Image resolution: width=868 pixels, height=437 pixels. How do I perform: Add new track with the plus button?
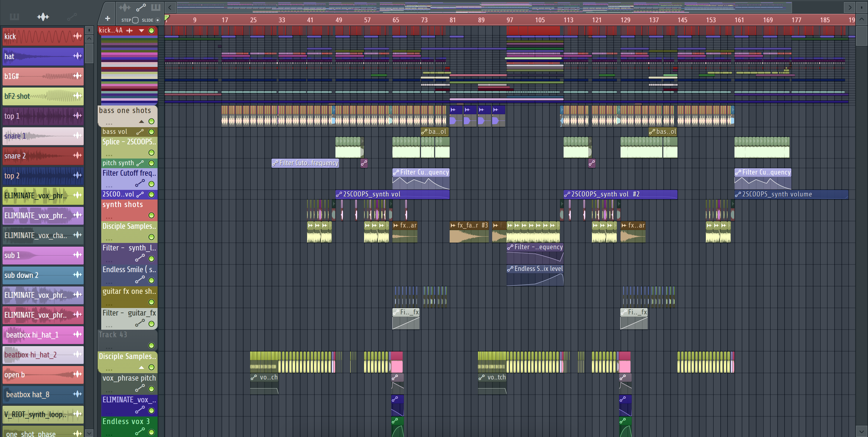pos(108,18)
